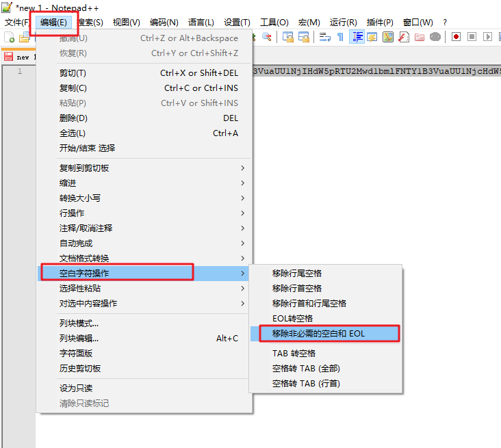Choose 删除(D) menu entry
The width and height of the screenshot is (501, 448).
pos(144,118)
